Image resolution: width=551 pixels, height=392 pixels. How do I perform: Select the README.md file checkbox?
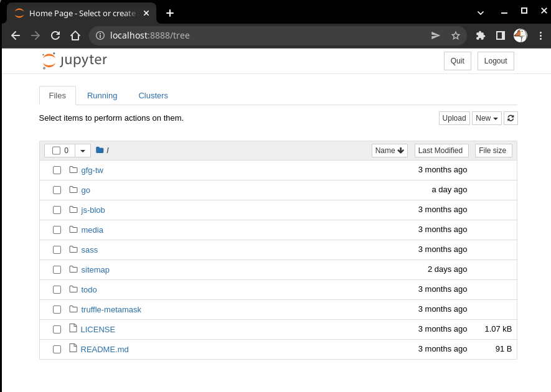tap(57, 350)
